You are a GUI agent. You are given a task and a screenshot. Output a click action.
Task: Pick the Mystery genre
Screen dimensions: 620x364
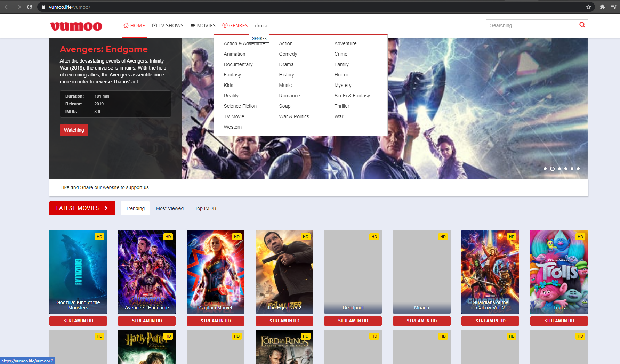(343, 85)
